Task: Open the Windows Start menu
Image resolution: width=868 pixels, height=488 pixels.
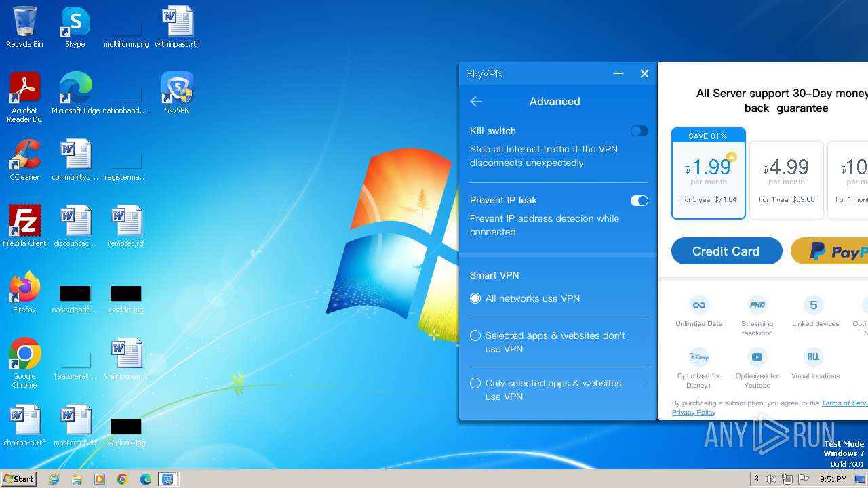Action: coord(18,479)
